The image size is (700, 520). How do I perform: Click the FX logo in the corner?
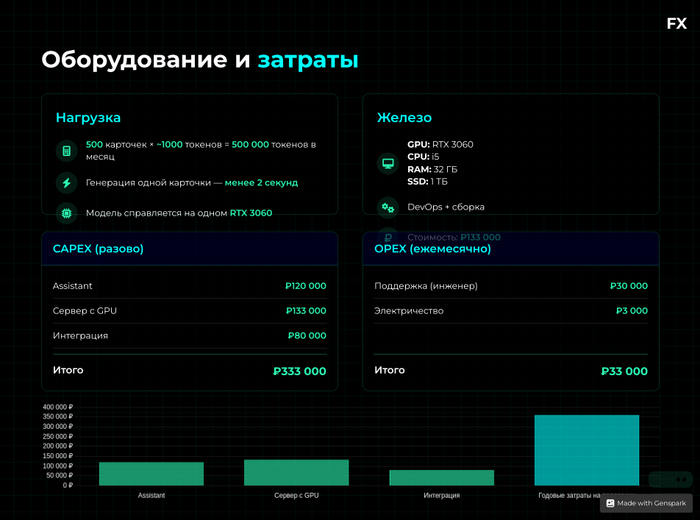coord(676,24)
